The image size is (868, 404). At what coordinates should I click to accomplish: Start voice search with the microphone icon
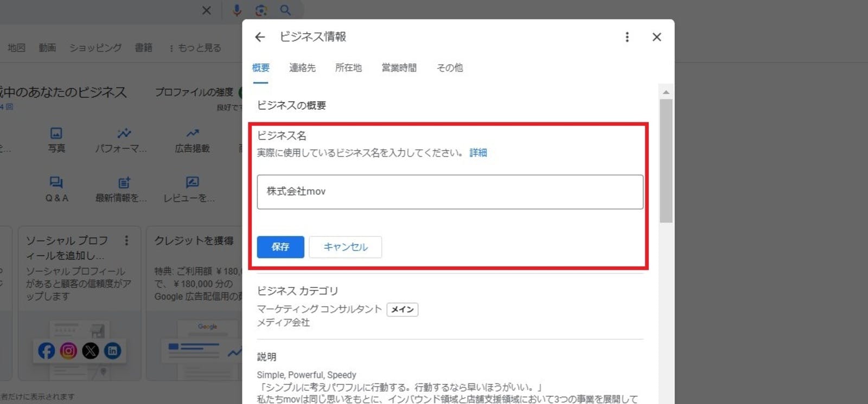tap(237, 10)
